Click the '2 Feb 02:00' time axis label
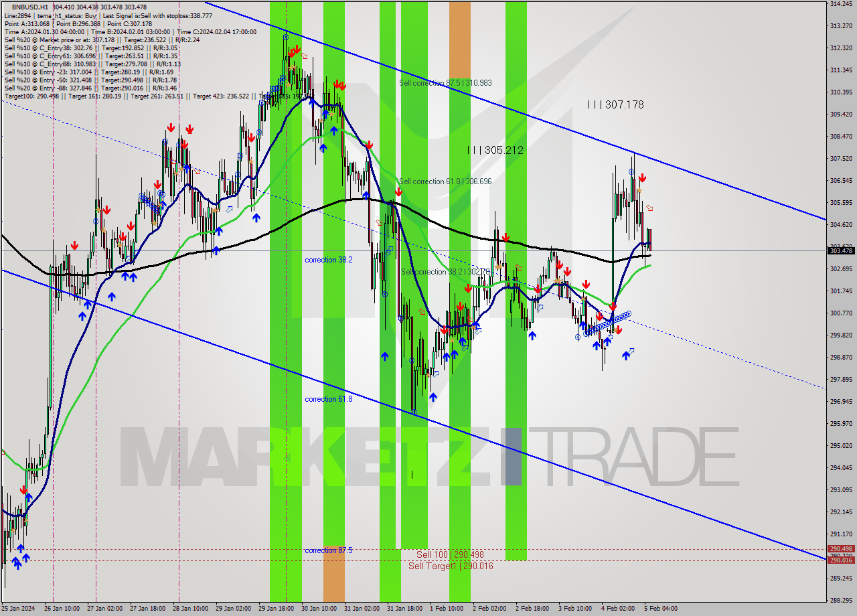857x616 pixels. pyautogui.click(x=489, y=609)
